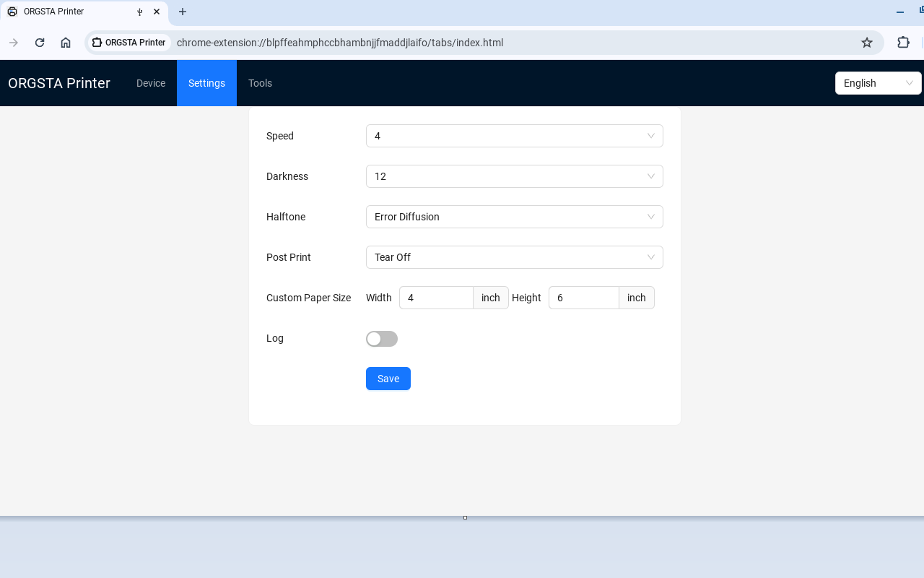Click the Custom Paper Size label

(308, 298)
